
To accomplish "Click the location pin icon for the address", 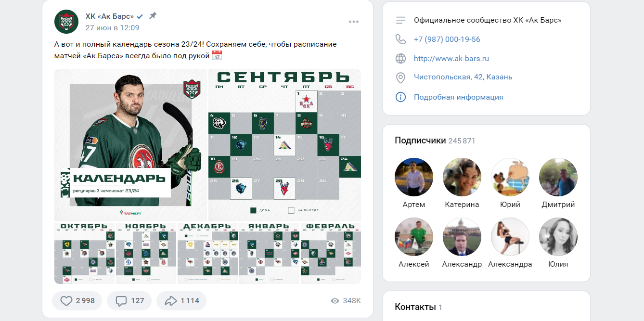I will (x=400, y=77).
